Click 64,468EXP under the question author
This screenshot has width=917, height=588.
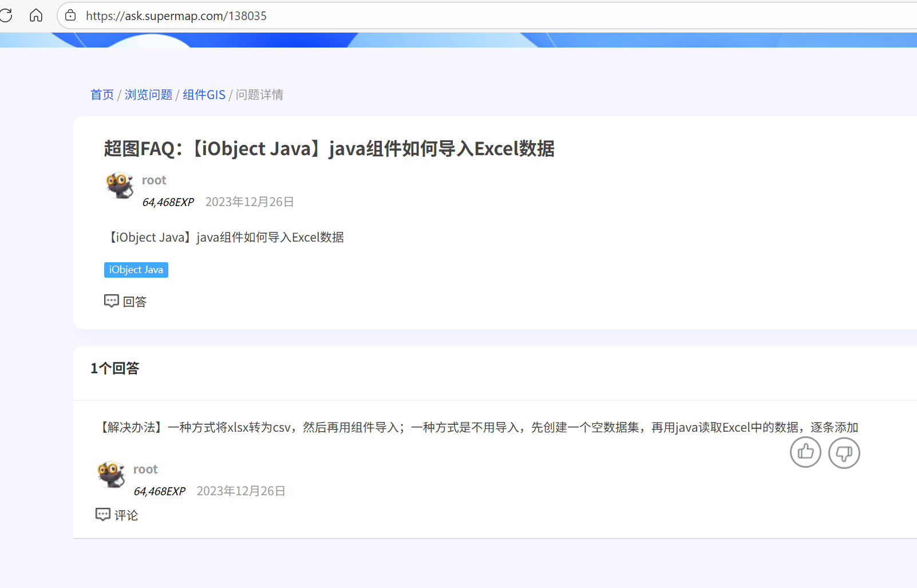tap(168, 202)
